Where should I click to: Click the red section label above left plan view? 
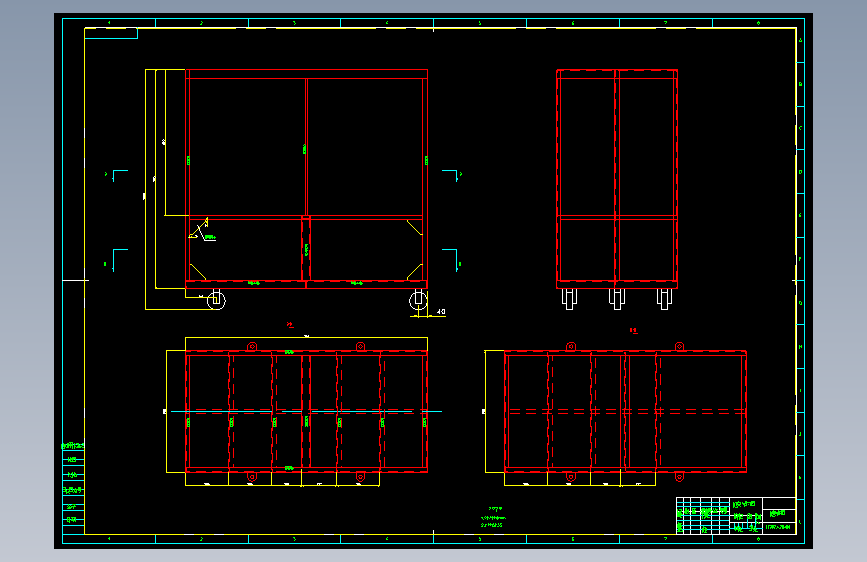pyautogui.click(x=290, y=325)
